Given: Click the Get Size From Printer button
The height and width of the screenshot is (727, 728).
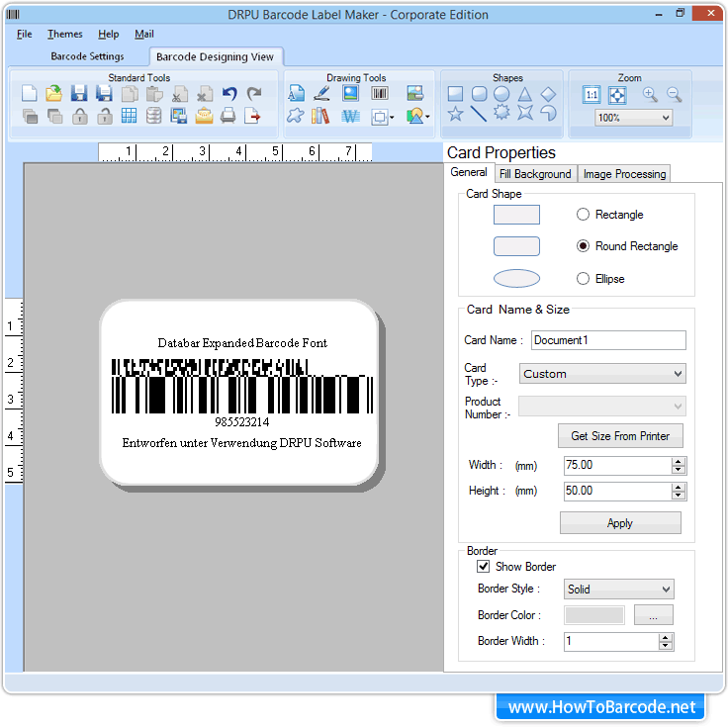Looking at the screenshot, I should pos(620,436).
